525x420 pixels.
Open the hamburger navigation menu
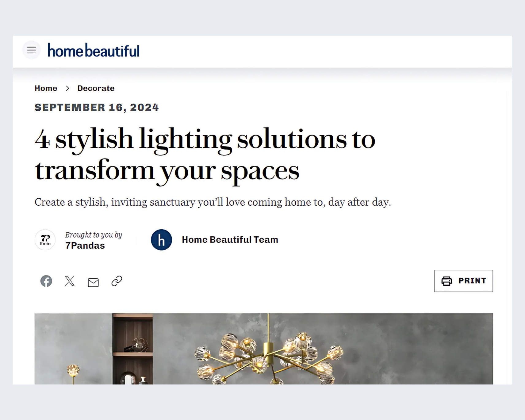pyautogui.click(x=32, y=50)
